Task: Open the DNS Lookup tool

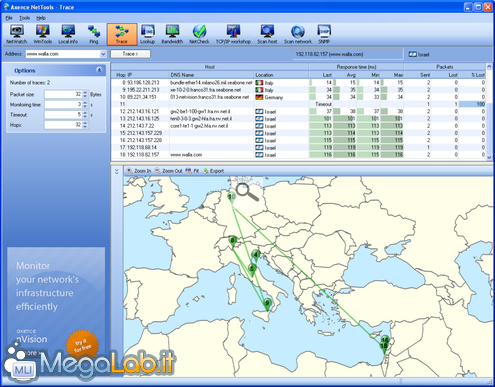Action: [147, 34]
